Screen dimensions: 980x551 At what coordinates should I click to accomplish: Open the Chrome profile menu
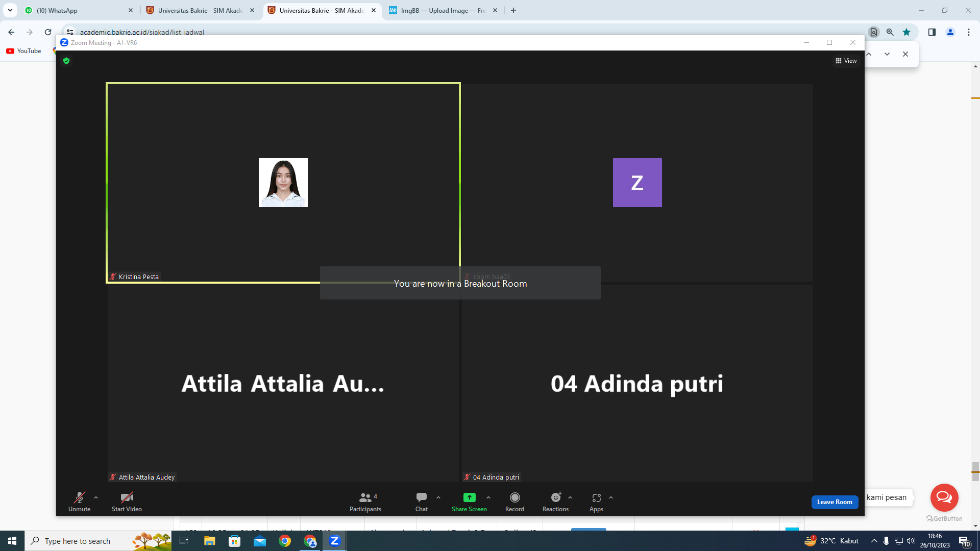(950, 32)
